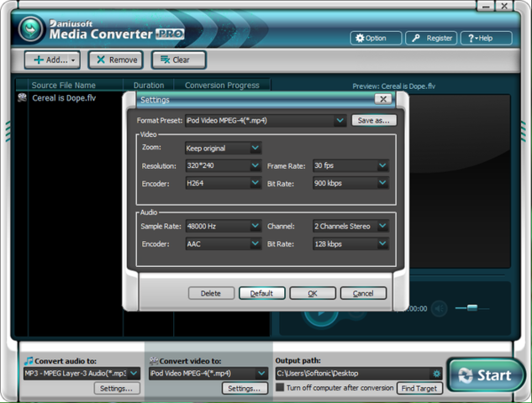Viewport: 532px width, 403px height.
Task: Restore settings with Default button
Action: (261, 293)
